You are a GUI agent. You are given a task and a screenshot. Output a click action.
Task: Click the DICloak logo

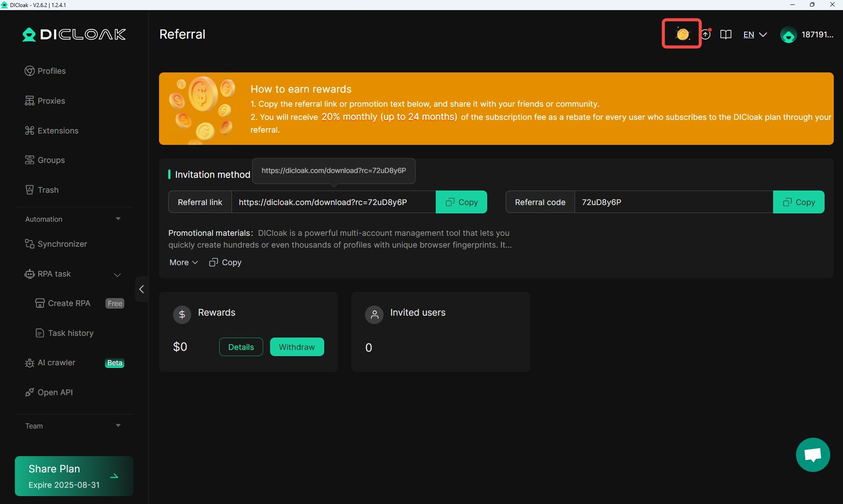pyautogui.click(x=74, y=34)
